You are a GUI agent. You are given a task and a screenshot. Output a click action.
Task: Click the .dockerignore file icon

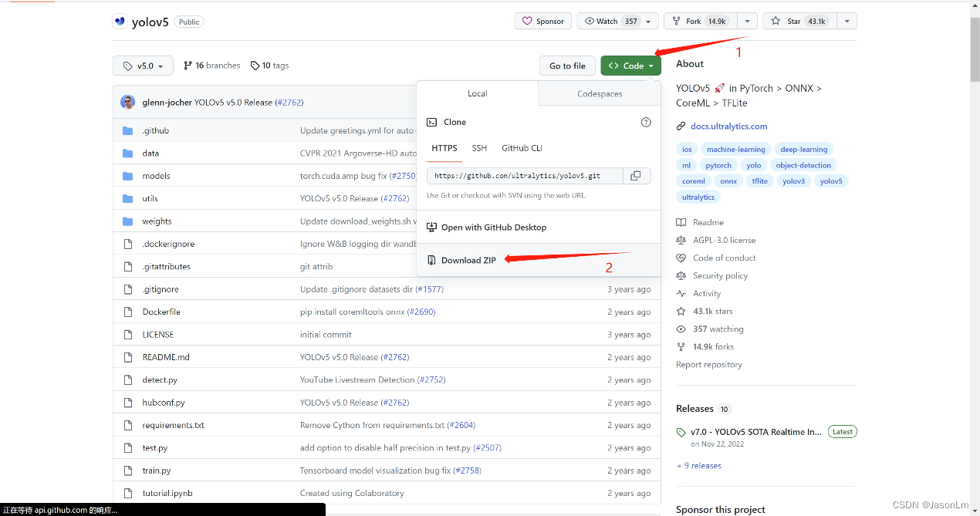(x=128, y=244)
